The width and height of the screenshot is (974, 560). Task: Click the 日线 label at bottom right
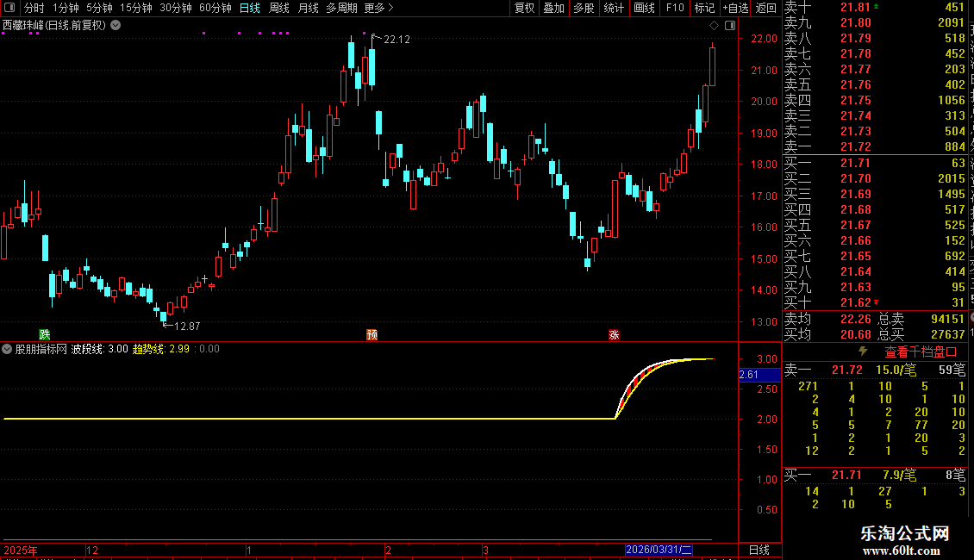click(759, 550)
